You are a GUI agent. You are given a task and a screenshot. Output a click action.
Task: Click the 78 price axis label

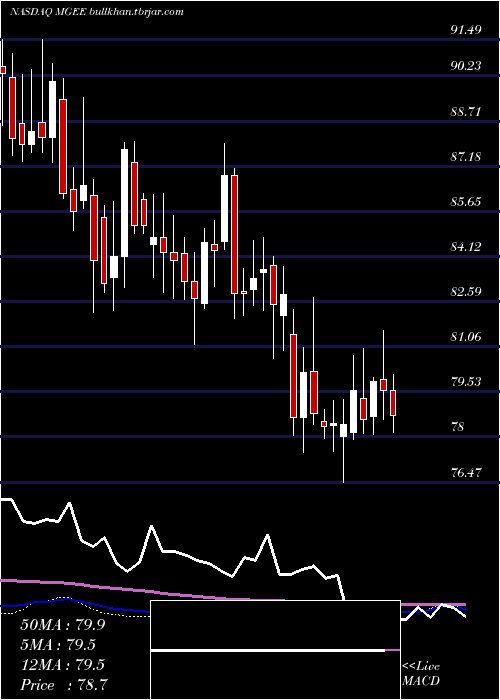click(458, 427)
